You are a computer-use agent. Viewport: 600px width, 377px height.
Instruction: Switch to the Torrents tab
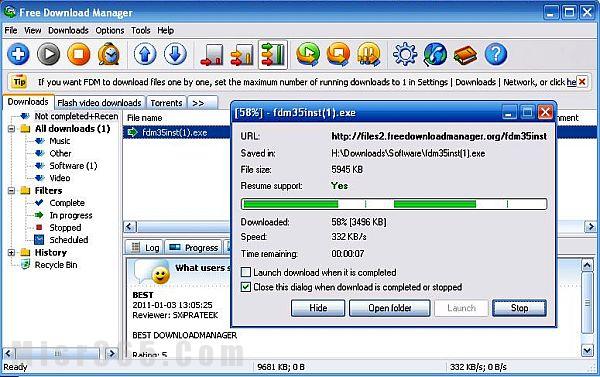(166, 103)
